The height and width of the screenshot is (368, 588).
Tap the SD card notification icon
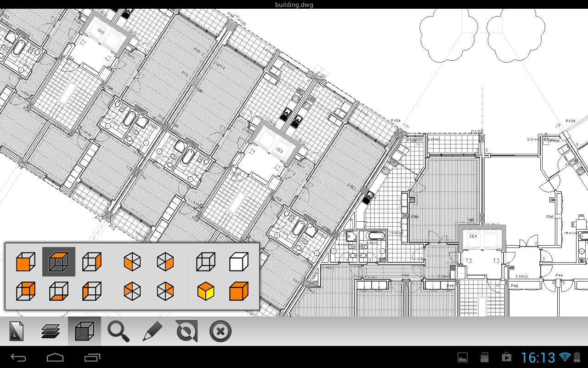click(x=484, y=357)
